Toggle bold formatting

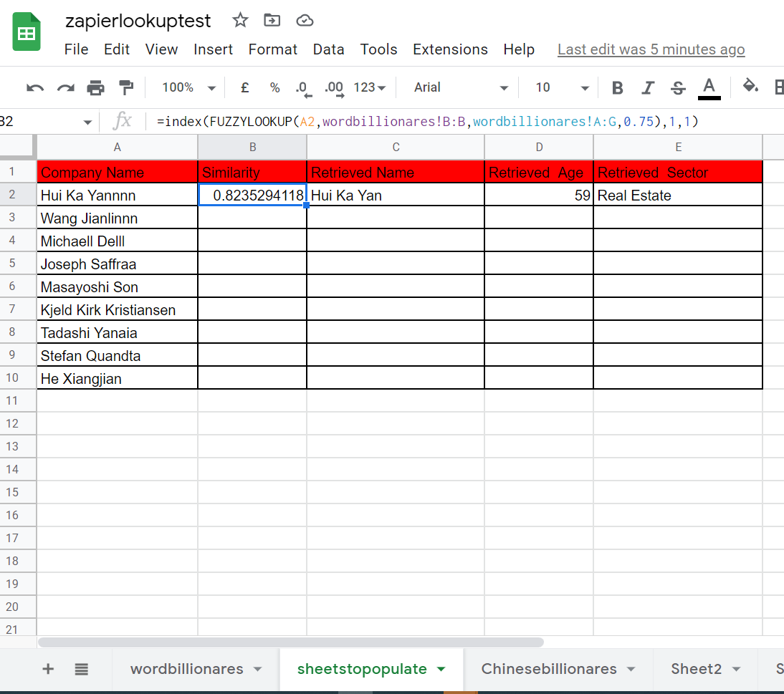pyautogui.click(x=617, y=87)
